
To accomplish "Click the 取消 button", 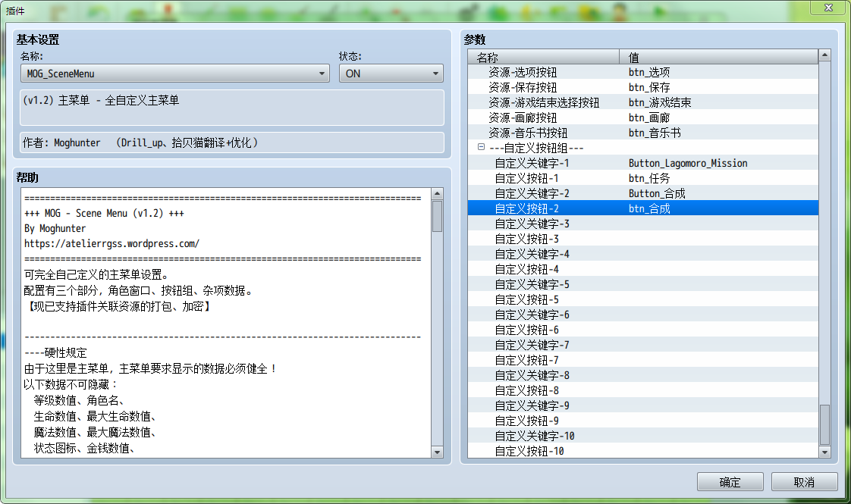I will (804, 482).
